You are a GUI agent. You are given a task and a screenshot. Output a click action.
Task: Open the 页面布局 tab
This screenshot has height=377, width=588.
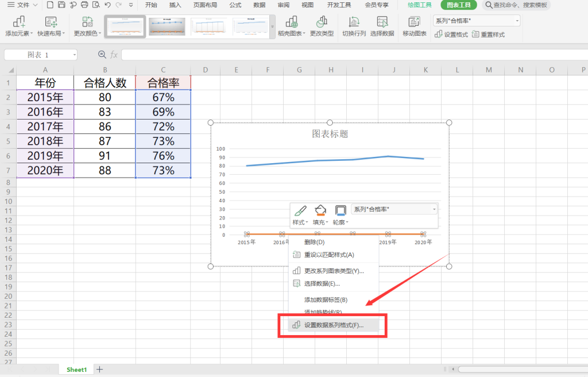[x=205, y=5]
